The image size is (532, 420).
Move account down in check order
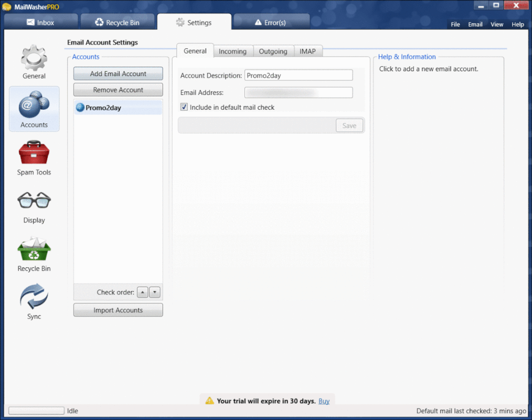point(155,292)
